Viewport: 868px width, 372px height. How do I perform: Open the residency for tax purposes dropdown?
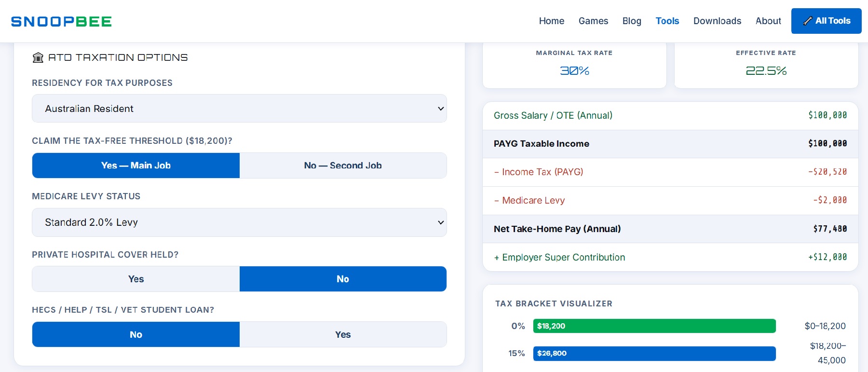pos(239,109)
